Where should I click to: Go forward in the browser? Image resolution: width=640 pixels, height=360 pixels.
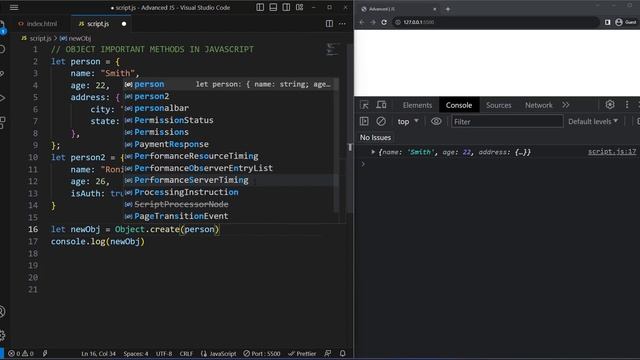(x=373, y=22)
